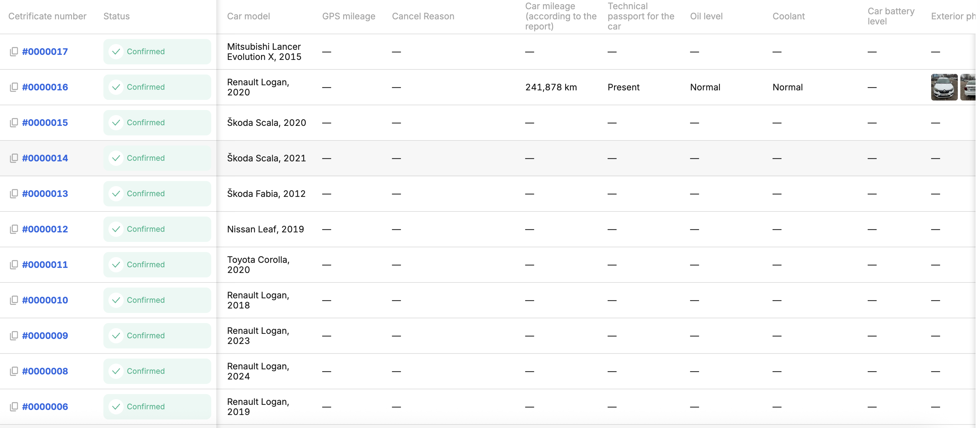Click the Car mileage column header
The height and width of the screenshot is (428, 980).
561,16
